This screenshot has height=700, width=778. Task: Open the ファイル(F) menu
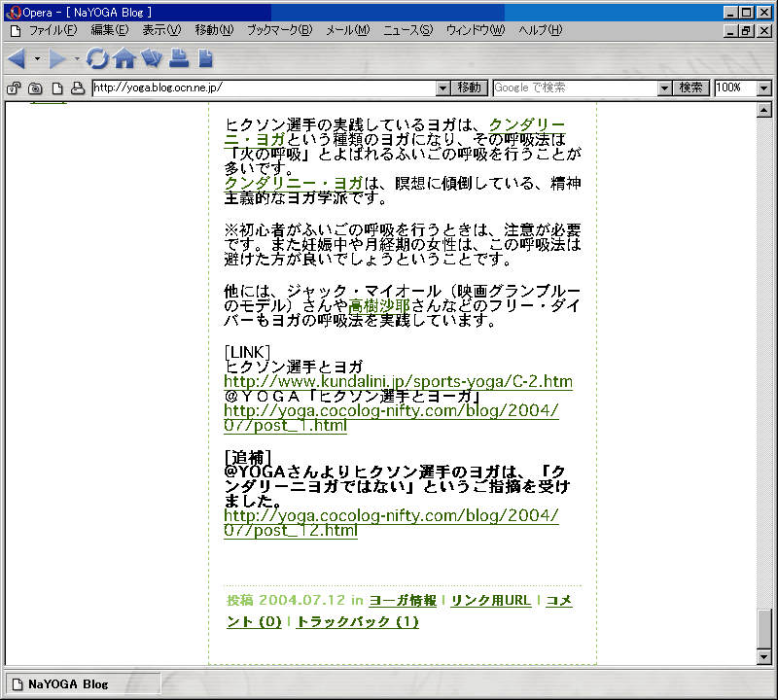pyautogui.click(x=53, y=30)
